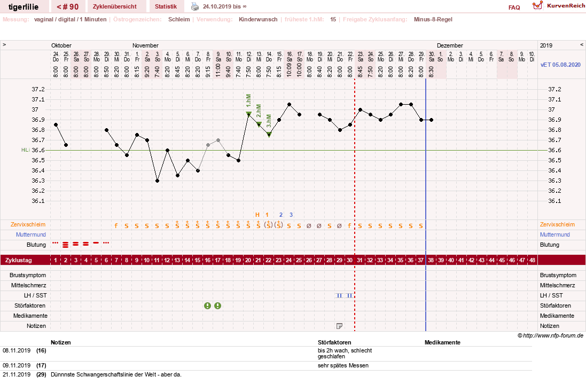
Task: Click the LH/SST test icon on day 30
Action: click(349, 295)
